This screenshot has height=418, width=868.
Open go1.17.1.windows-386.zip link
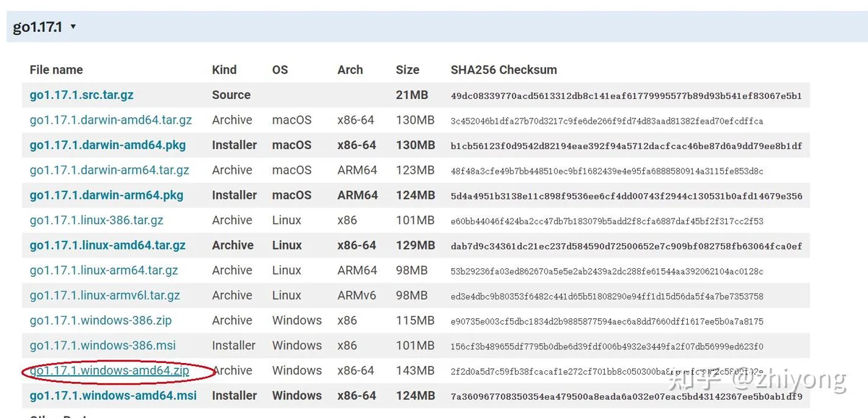click(x=101, y=320)
